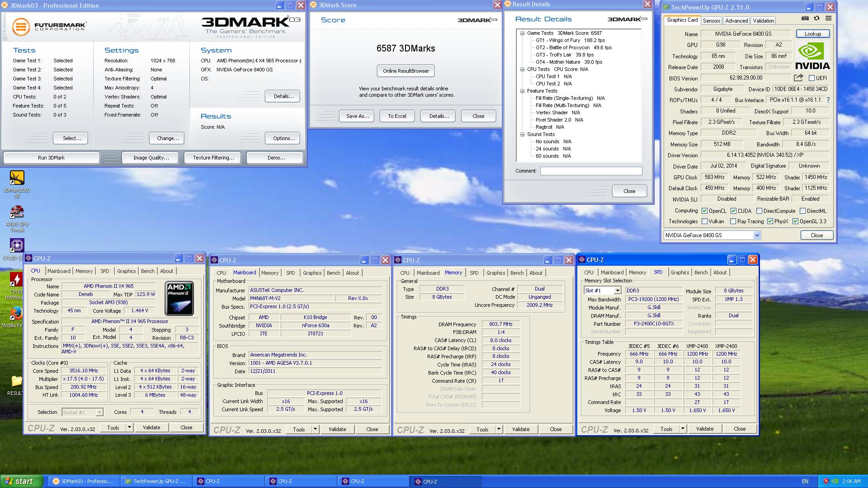This screenshot has width=868, height=488.
Task: Click the Comment input field
Action: point(591,171)
